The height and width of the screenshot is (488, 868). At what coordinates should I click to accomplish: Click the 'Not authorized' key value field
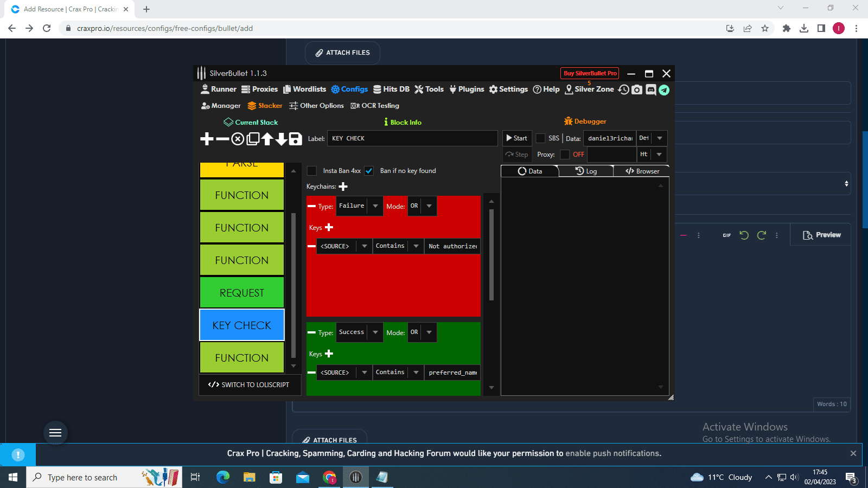(x=452, y=246)
